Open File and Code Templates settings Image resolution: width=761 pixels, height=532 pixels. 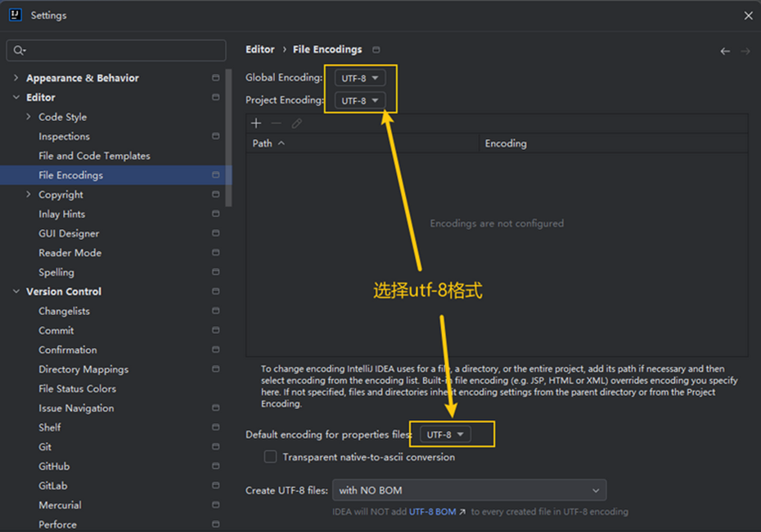(95, 156)
